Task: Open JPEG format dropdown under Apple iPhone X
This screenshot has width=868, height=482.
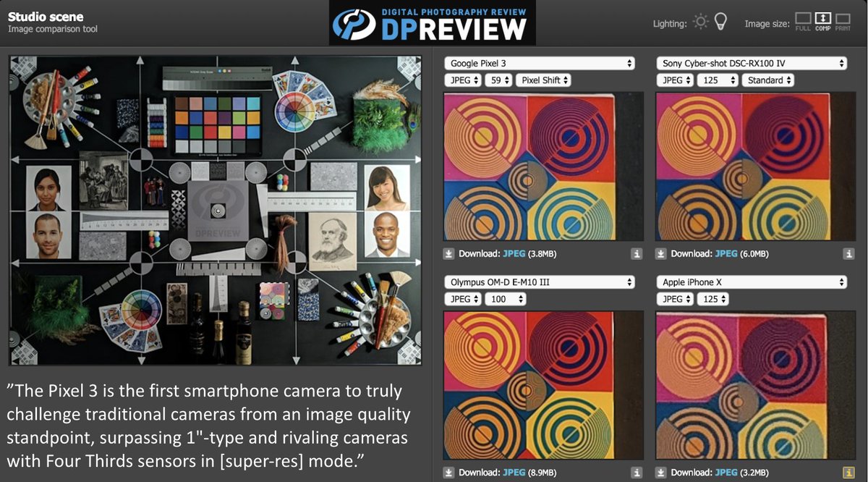Action: (x=676, y=299)
